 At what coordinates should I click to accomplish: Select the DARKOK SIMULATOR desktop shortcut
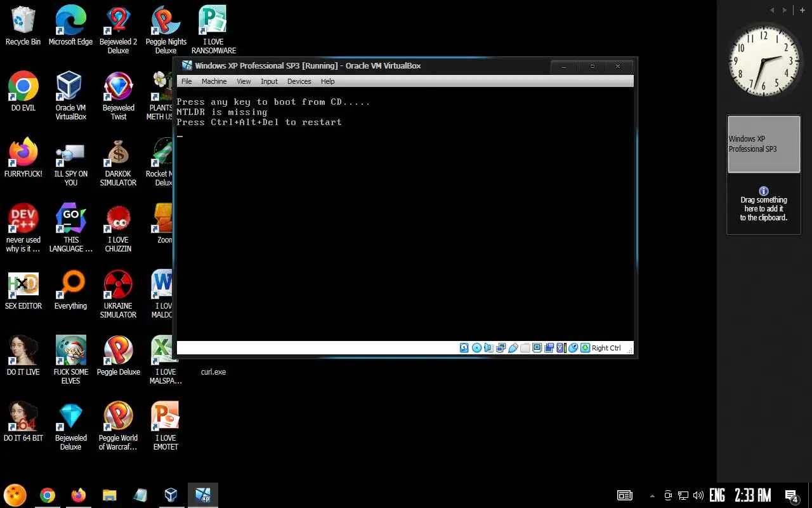(x=118, y=163)
